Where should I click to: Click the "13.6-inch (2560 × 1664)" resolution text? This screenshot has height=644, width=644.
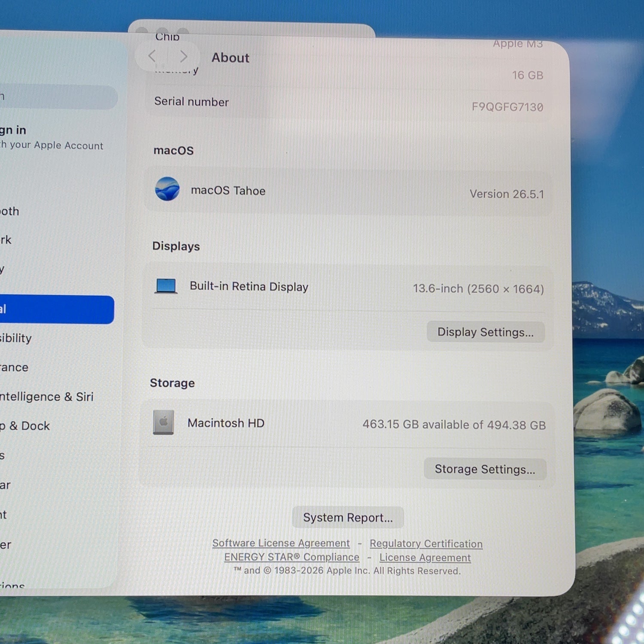coord(478,289)
